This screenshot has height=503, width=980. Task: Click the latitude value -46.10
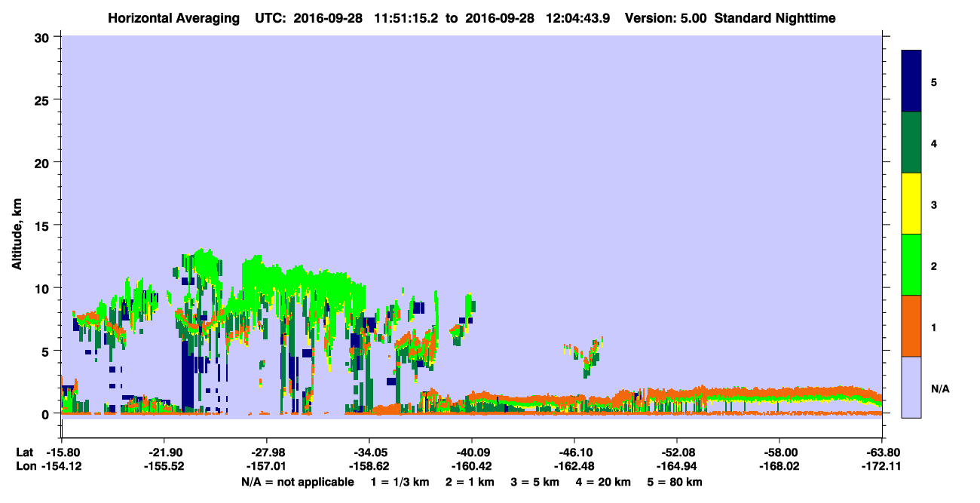tap(574, 452)
